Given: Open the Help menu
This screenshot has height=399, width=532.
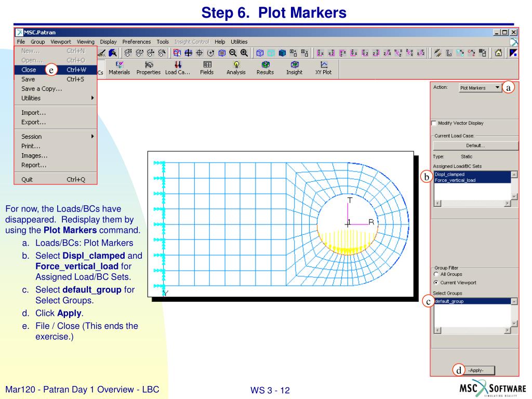Looking at the screenshot, I should (x=220, y=42).
